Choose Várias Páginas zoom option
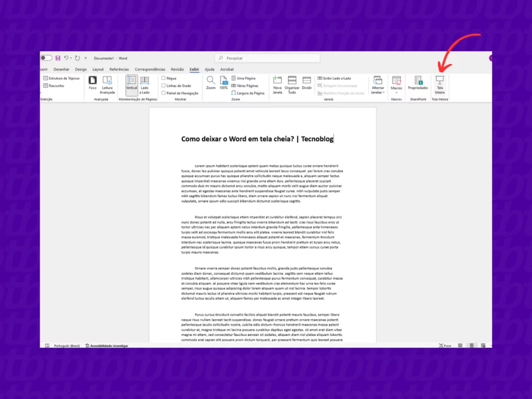Image resolution: width=532 pixels, height=399 pixels. (x=245, y=86)
